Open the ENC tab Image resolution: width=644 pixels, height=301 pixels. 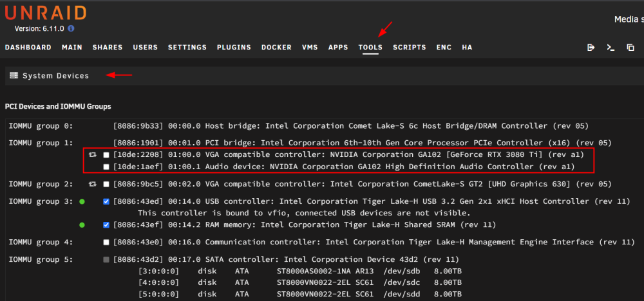point(444,48)
